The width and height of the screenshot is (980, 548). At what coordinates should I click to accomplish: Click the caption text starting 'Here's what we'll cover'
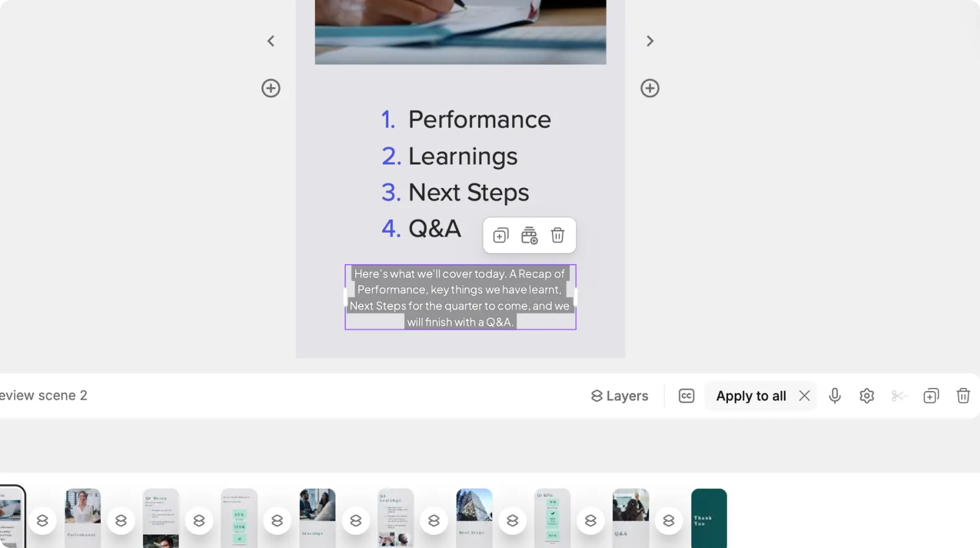click(x=460, y=298)
